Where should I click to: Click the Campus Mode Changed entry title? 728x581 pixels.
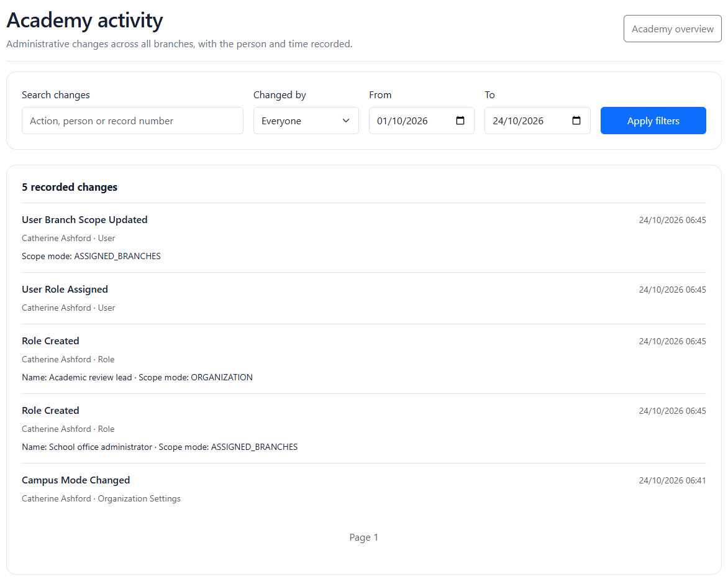[x=76, y=480]
